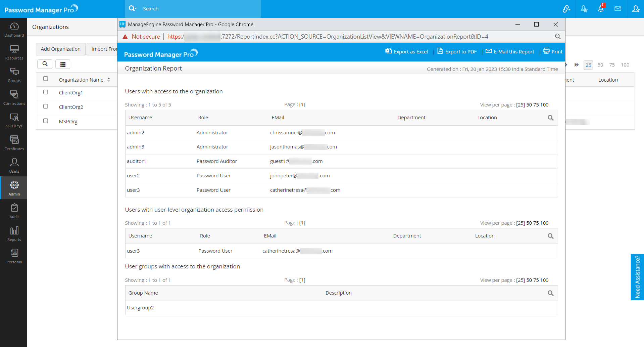Click E-Mail this Report link

point(510,51)
